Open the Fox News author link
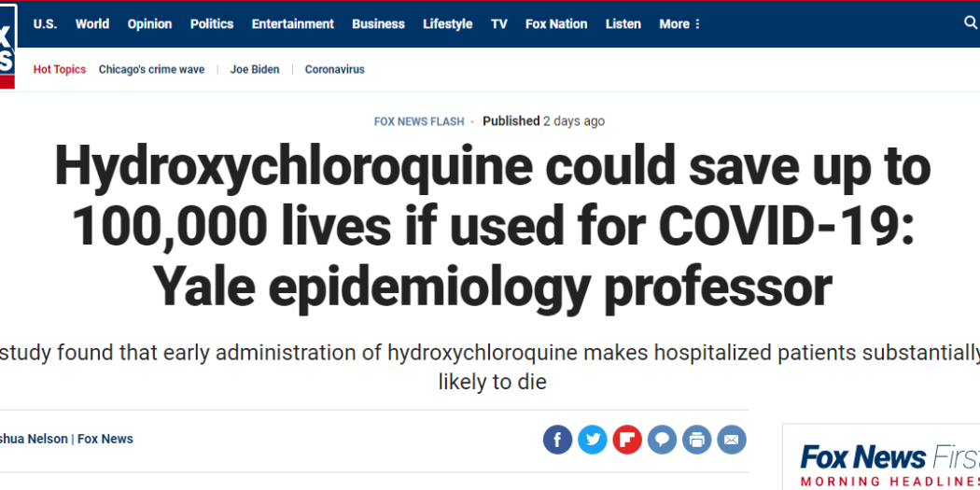 click(x=105, y=439)
